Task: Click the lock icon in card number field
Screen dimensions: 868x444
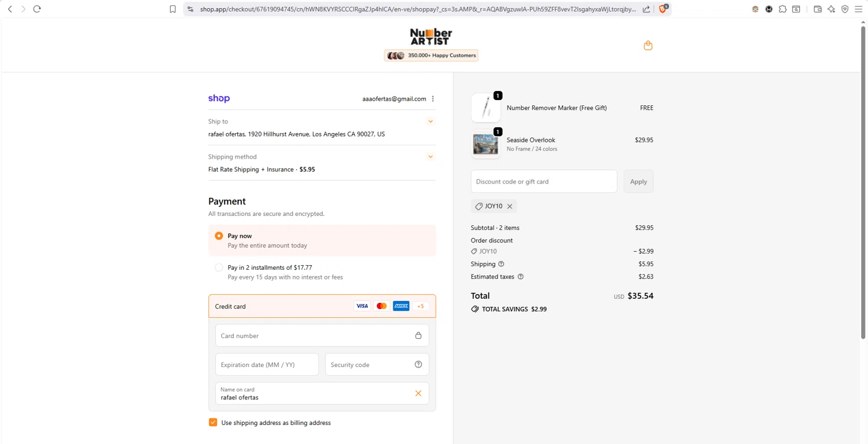Action: [x=418, y=336]
